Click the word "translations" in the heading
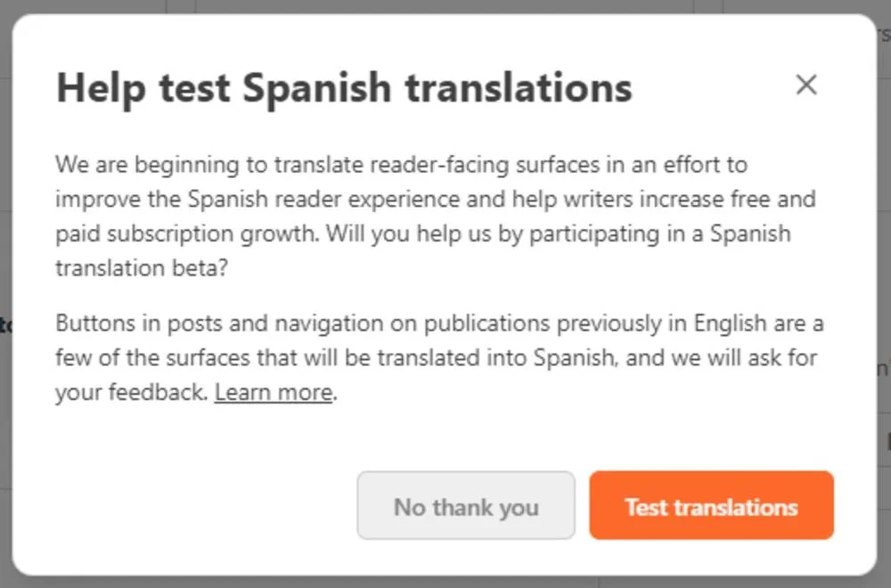This screenshot has height=588, width=891. (518, 88)
